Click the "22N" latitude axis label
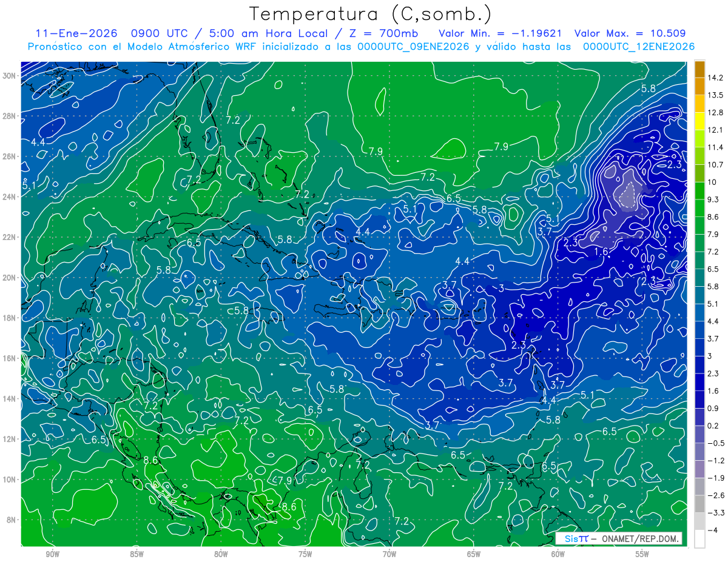Image resolution: width=728 pixels, height=562 pixels. pyautogui.click(x=10, y=237)
